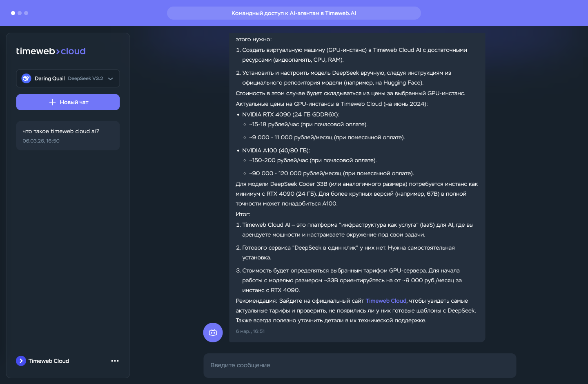Click the text "~9 000 - 11 000 рублей/месяц"
The image size is (588, 384).
291,138
